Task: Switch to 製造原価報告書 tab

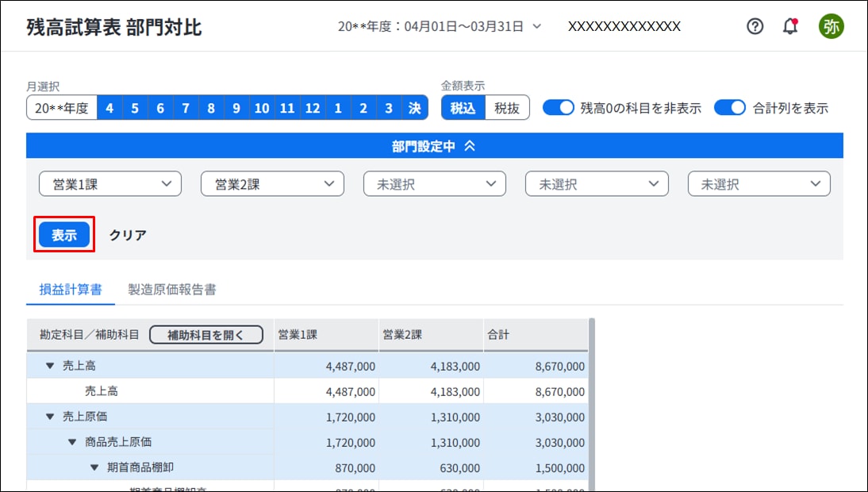Action: (x=172, y=290)
